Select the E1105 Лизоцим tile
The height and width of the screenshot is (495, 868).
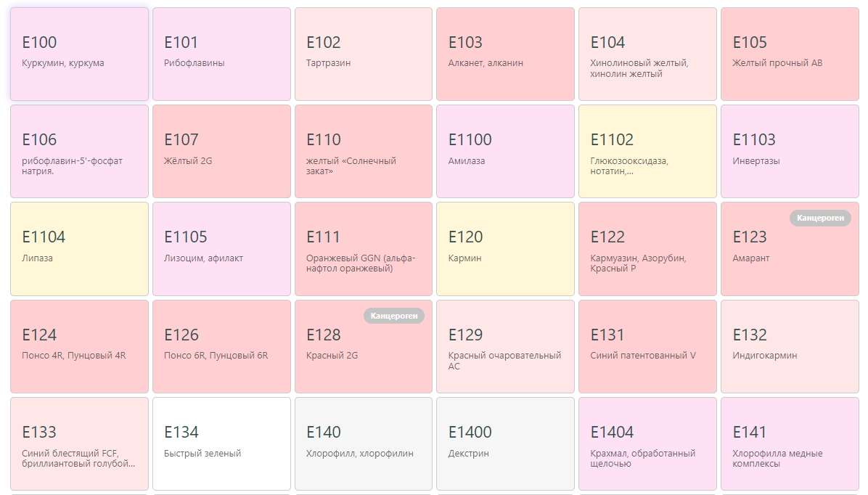[221, 248]
